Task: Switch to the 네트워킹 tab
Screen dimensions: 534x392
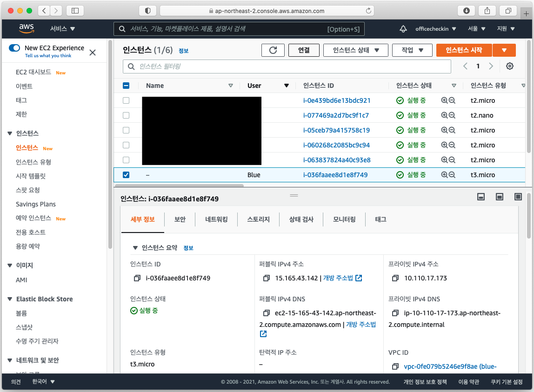Action: click(216, 219)
